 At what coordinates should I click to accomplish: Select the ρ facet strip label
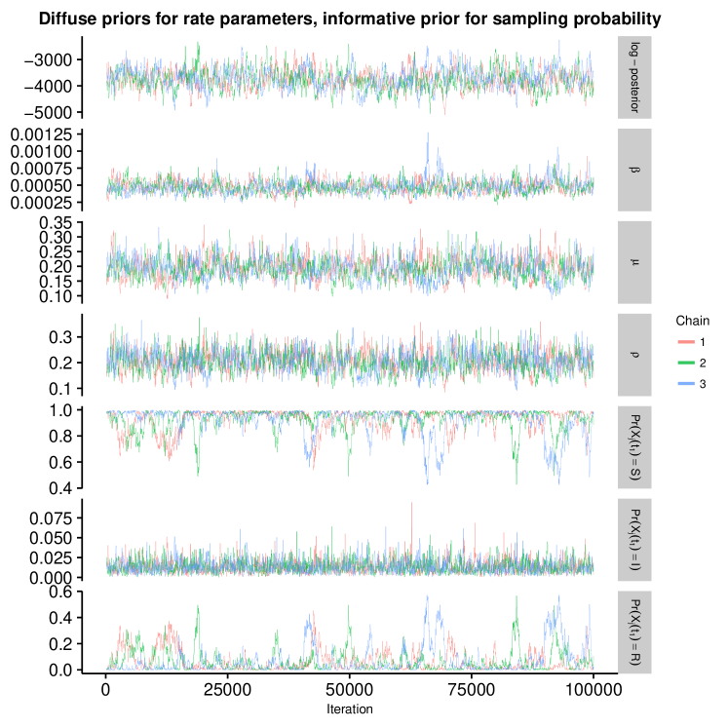point(634,355)
